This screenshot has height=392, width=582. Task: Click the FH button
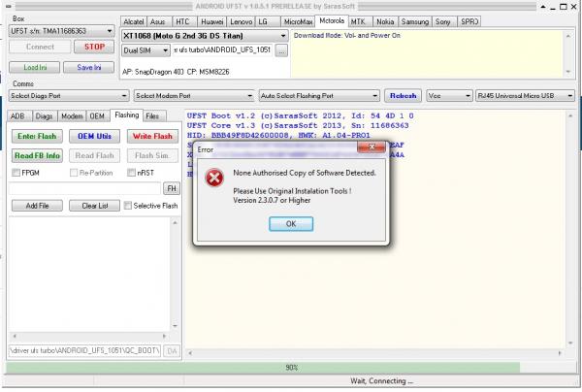tap(172, 188)
